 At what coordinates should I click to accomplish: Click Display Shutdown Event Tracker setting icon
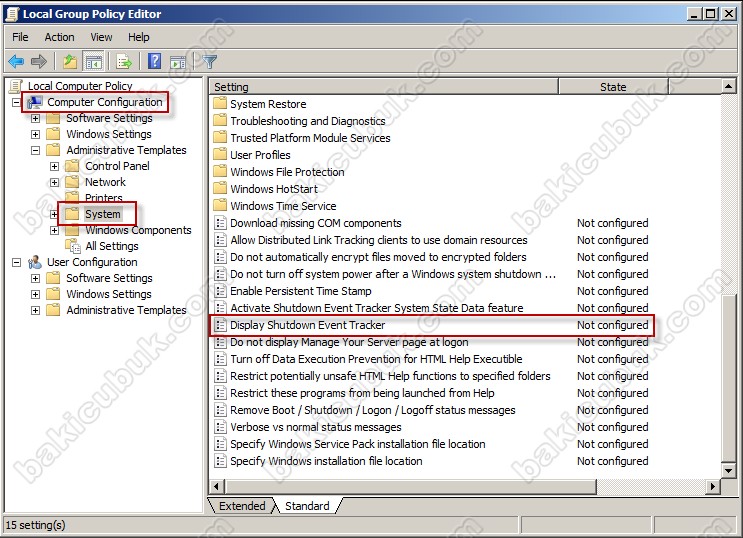220,325
